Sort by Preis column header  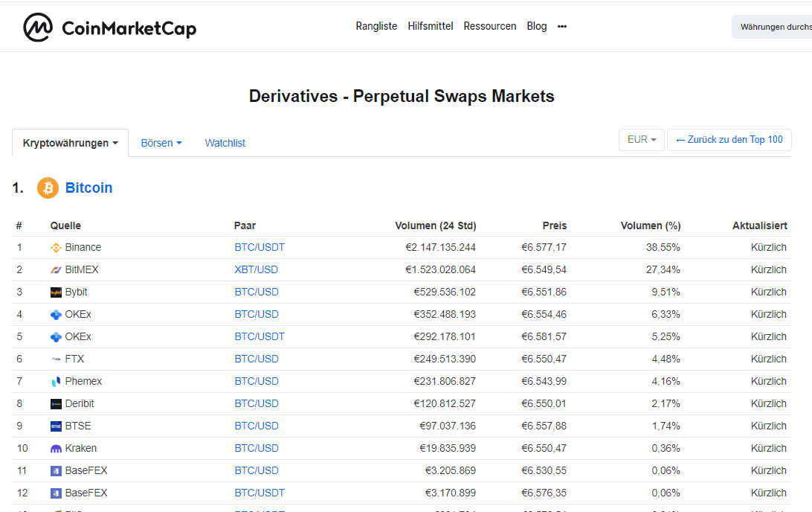[555, 226]
